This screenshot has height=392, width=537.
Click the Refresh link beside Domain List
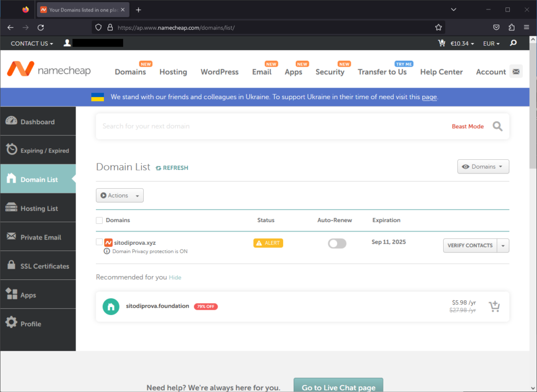pyautogui.click(x=172, y=168)
